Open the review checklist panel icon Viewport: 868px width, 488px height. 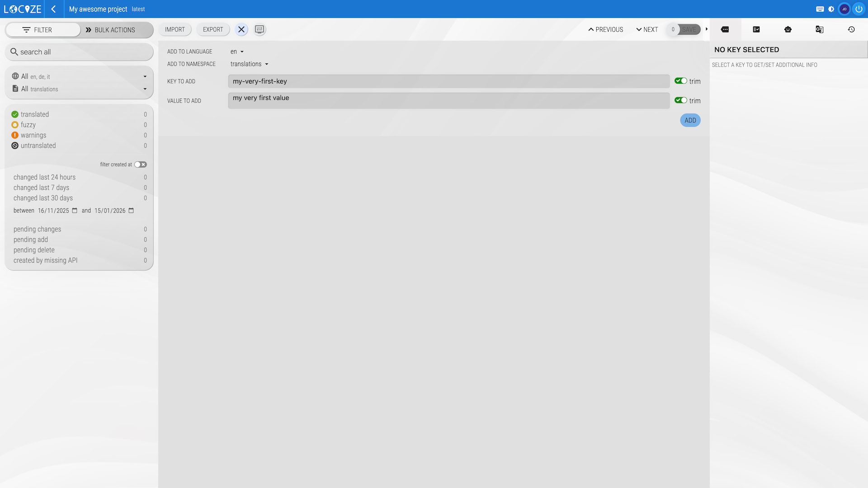[756, 29]
